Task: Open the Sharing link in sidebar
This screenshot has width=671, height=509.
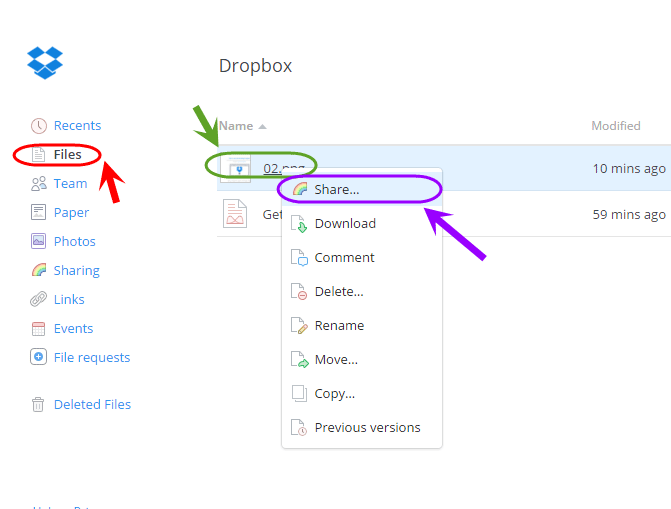Action: click(77, 271)
